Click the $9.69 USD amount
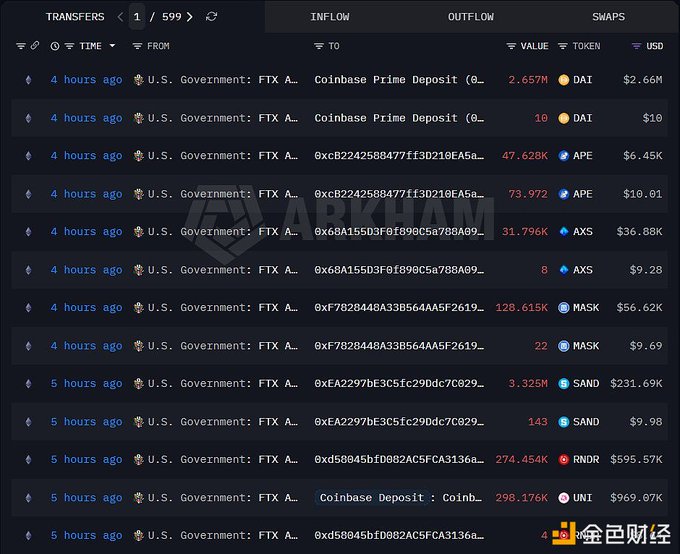Image resolution: width=680 pixels, height=554 pixels. pyautogui.click(x=646, y=346)
